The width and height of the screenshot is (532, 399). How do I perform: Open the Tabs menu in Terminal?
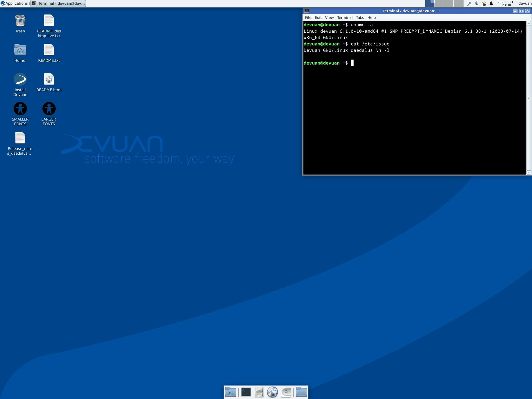(360, 17)
